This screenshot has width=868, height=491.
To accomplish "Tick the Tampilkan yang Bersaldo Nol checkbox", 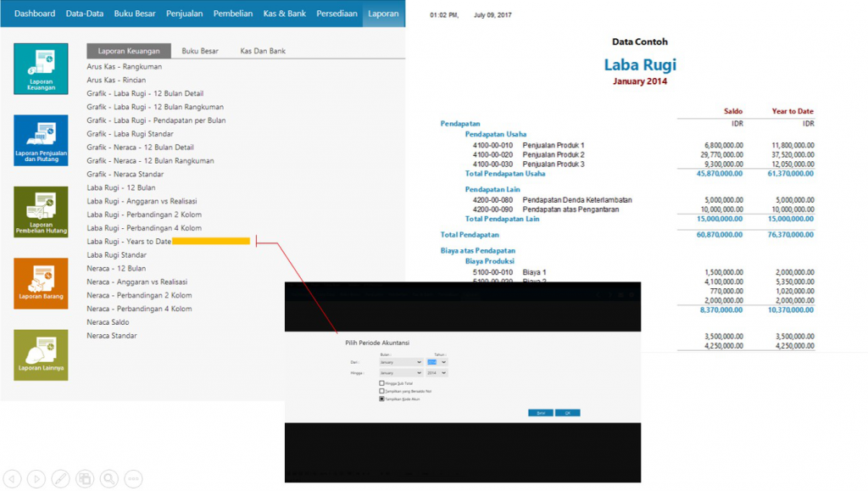I will click(x=382, y=391).
